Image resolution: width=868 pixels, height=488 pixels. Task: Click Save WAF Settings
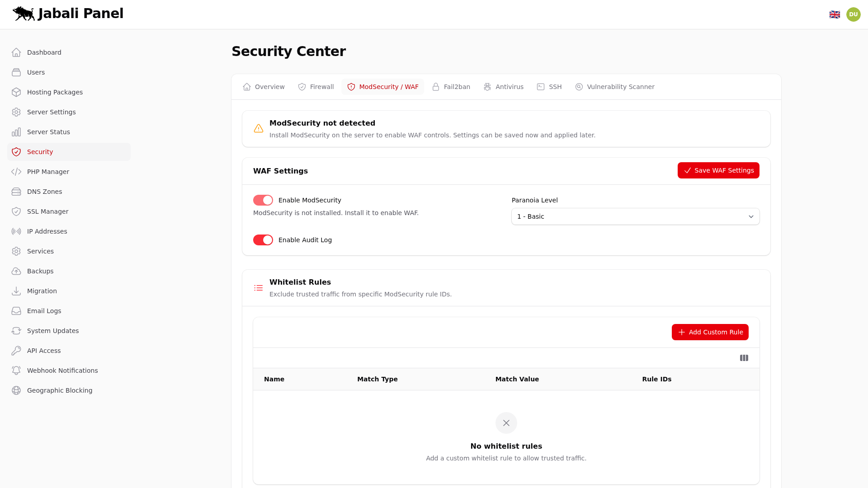tap(718, 170)
